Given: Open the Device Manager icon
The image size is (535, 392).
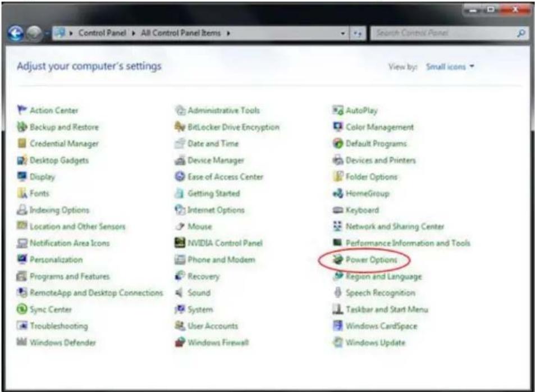Looking at the screenshot, I should (x=180, y=160).
